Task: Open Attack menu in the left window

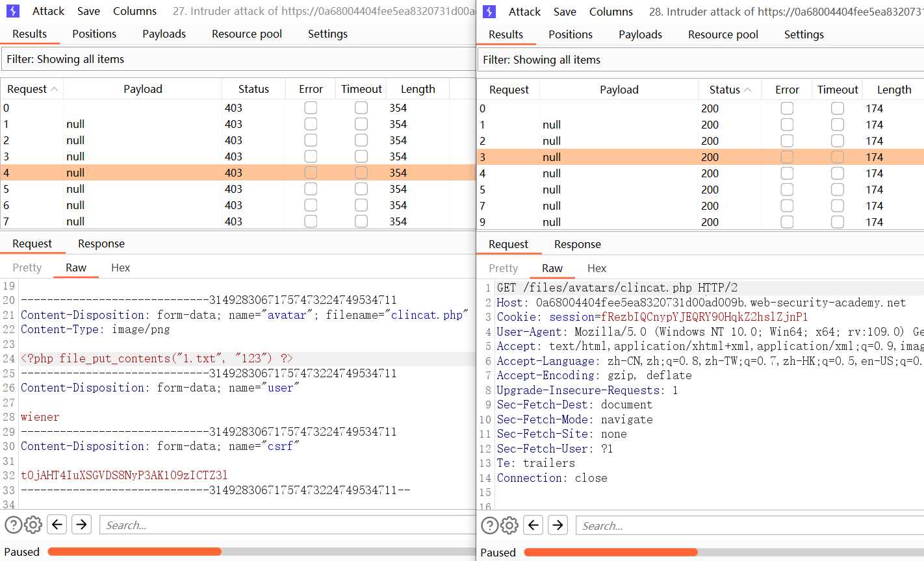Action: click(x=48, y=11)
